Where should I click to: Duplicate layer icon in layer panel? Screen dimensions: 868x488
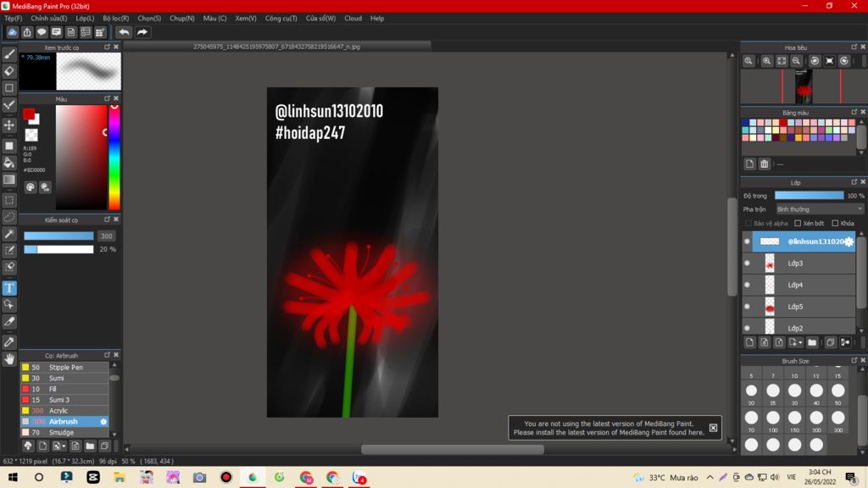(831, 342)
